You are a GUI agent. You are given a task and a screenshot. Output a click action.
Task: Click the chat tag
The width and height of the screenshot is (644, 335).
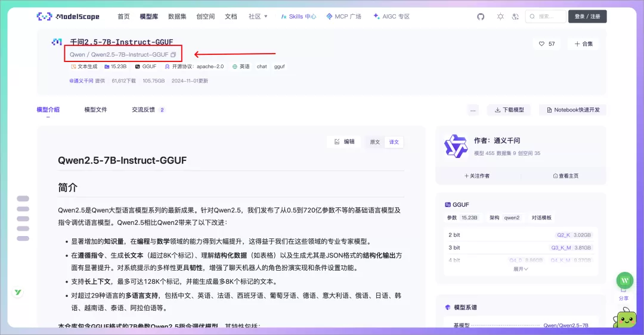click(262, 67)
